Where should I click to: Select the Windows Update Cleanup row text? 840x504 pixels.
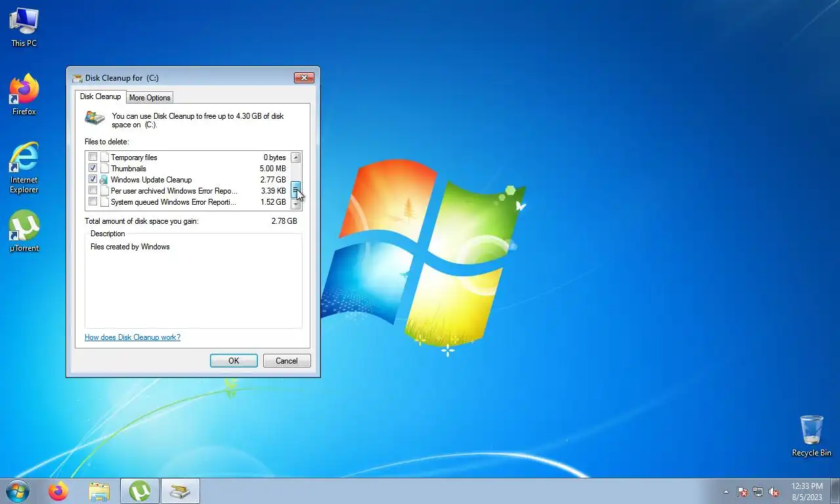[152, 180]
